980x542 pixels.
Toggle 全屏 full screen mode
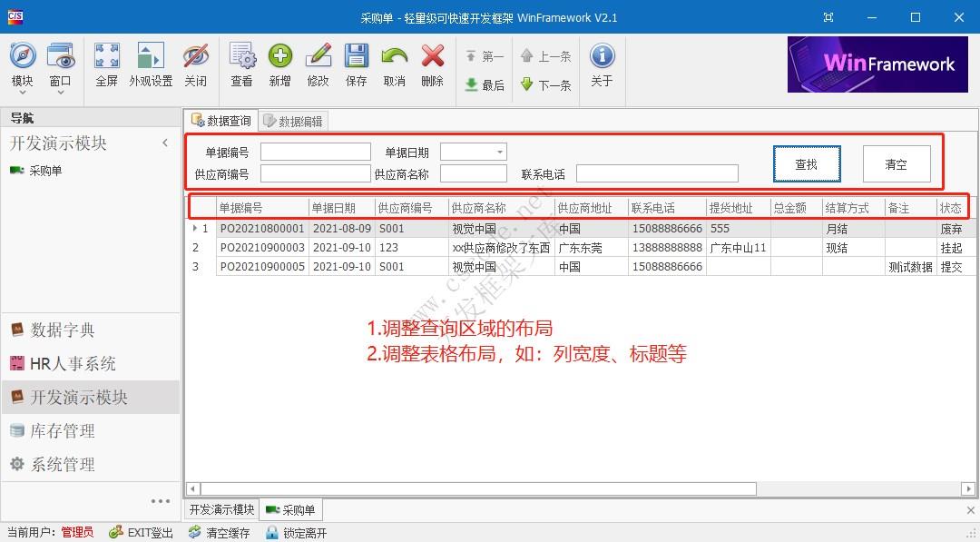pyautogui.click(x=106, y=64)
